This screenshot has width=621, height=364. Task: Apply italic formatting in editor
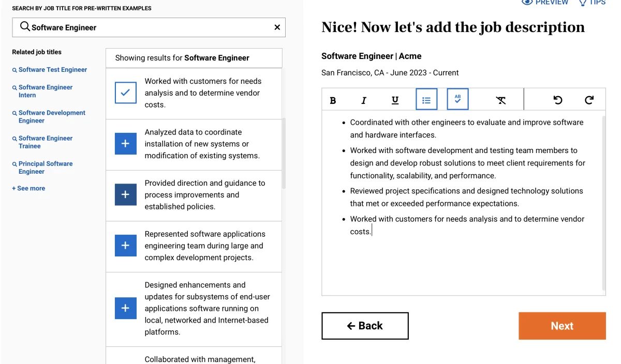click(x=364, y=100)
